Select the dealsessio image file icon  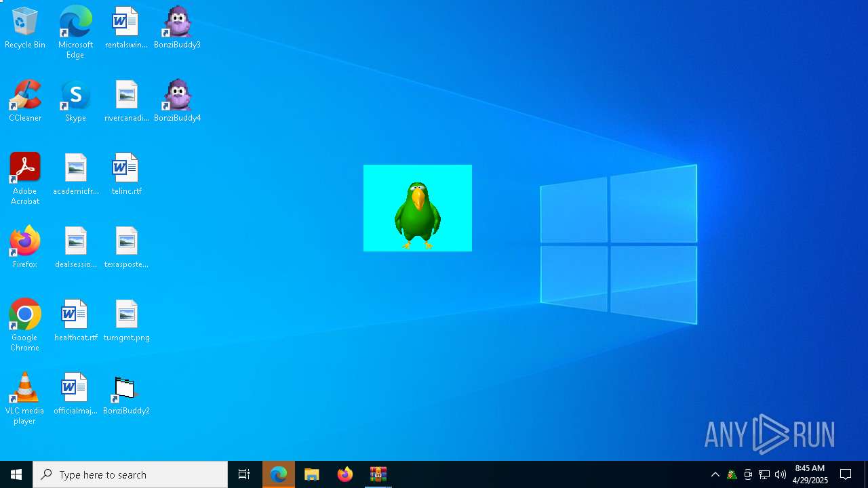click(75, 247)
